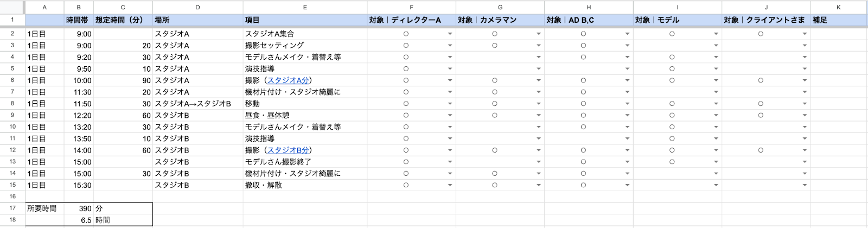Expand モデル dropdown arrow in row 9
The image size is (868, 228).
point(716,116)
